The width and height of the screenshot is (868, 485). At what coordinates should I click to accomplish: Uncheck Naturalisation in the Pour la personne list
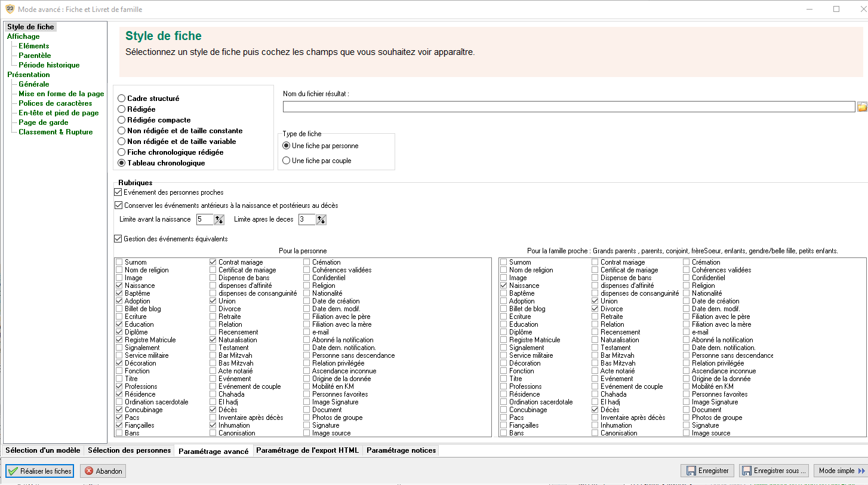click(x=213, y=340)
